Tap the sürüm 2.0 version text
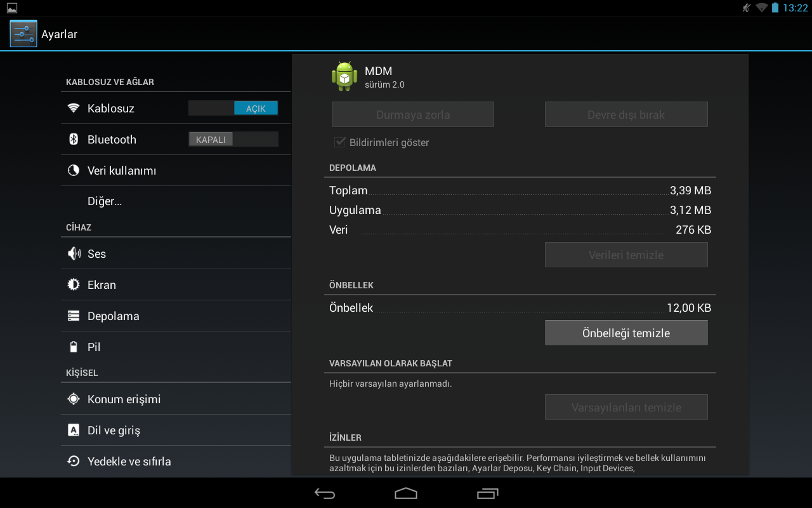Image resolution: width=812 pixels, height=508 pixels. 384,84
